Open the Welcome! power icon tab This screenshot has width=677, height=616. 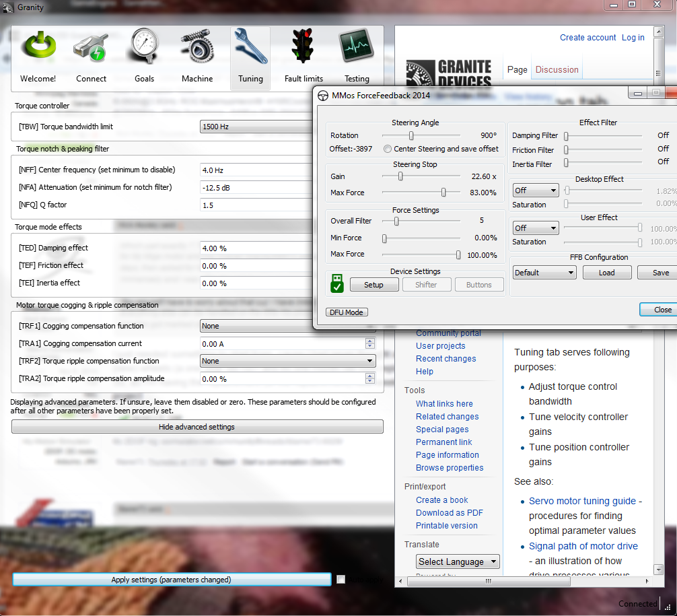38,57
